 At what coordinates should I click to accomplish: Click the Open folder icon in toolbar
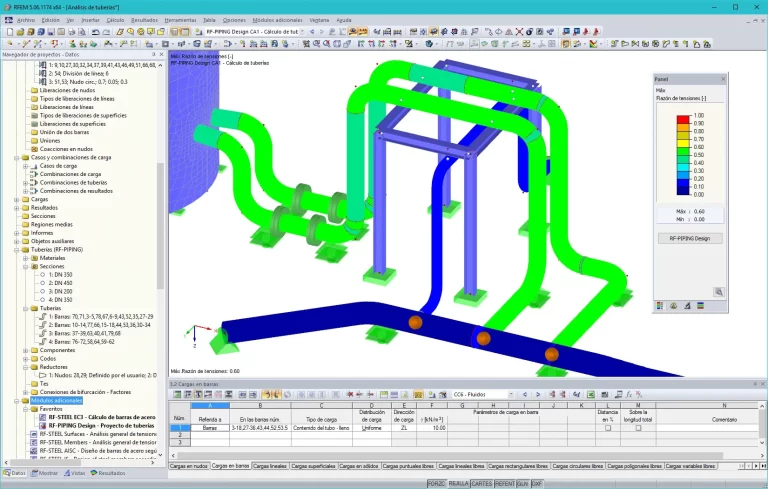pyautogui.click(x=20, y=32)
